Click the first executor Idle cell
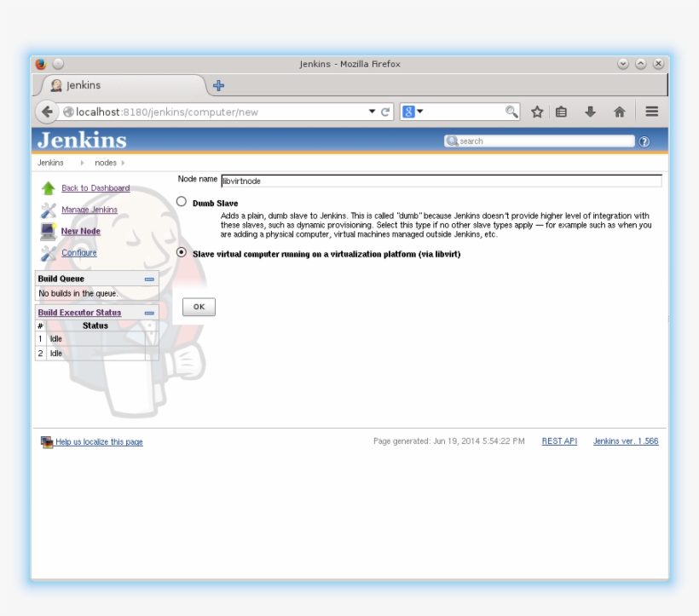The width and height of the screenshot is (699, 616). (95, 339)
